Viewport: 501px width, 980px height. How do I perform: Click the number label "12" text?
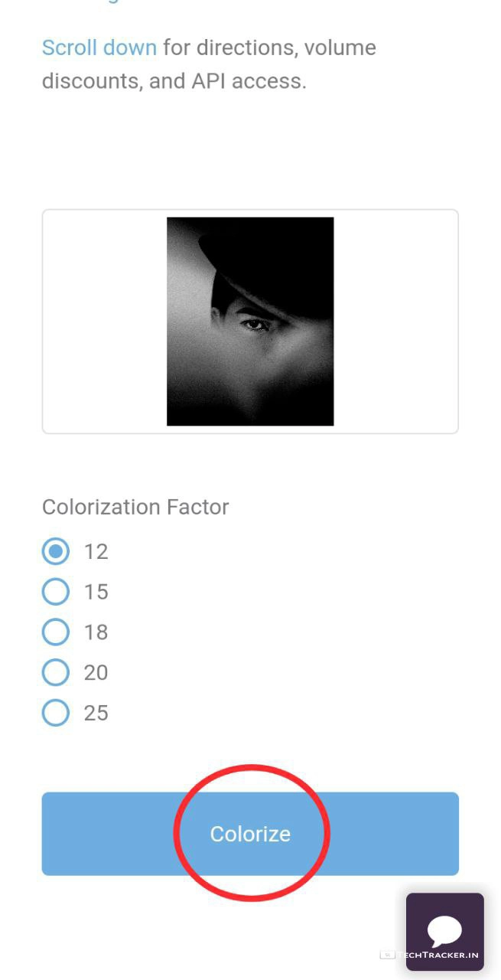click(96, 552)
